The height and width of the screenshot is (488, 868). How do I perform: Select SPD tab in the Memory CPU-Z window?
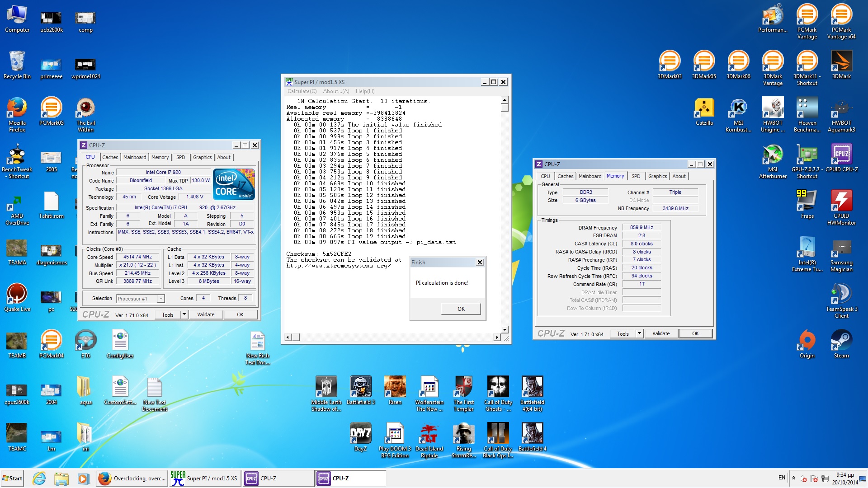pyautogui.click(x=636, y=176)
